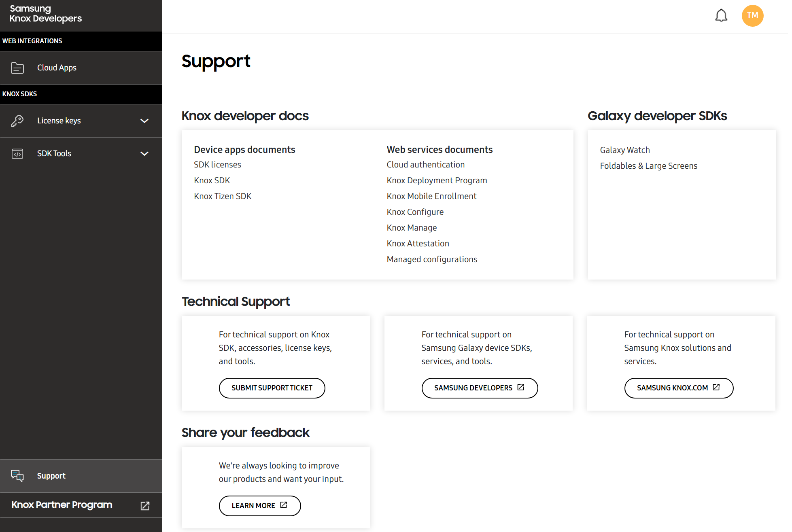Click the KNOX SDKS section label
792x532 pixels.
point(19,94)
